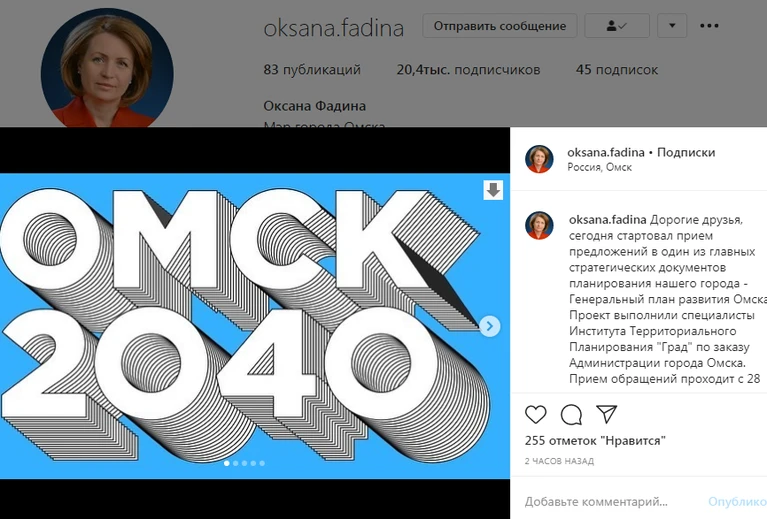Open the 20,4тыс. подписчиков followers list
The height and width of the screenshot is (519, 767).
(x=468, y=70)
